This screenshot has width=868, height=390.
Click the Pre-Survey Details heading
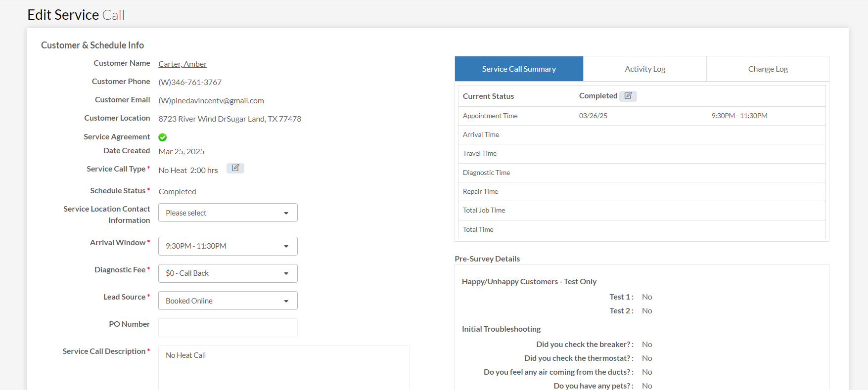point(487,259)
